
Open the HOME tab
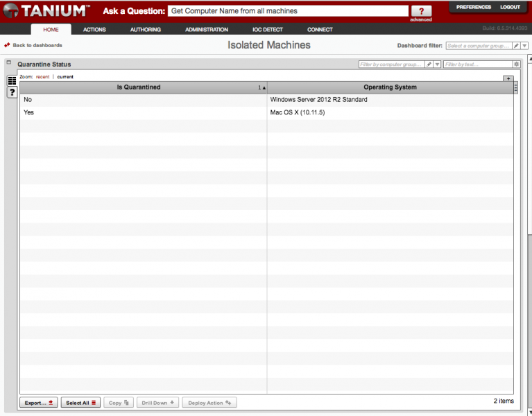click(51, 30)
